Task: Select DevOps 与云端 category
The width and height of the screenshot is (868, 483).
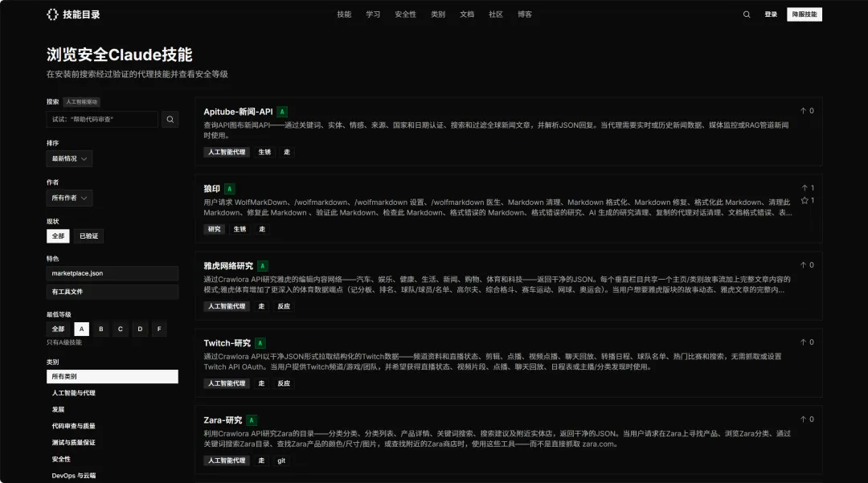Action: point(113,476)
